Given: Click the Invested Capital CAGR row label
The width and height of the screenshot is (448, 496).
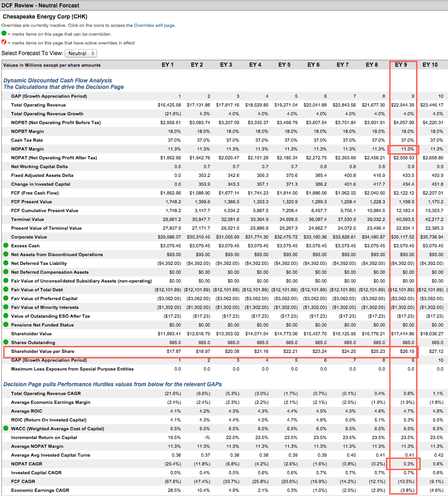Looking at the screenshot, I should 37,472.
